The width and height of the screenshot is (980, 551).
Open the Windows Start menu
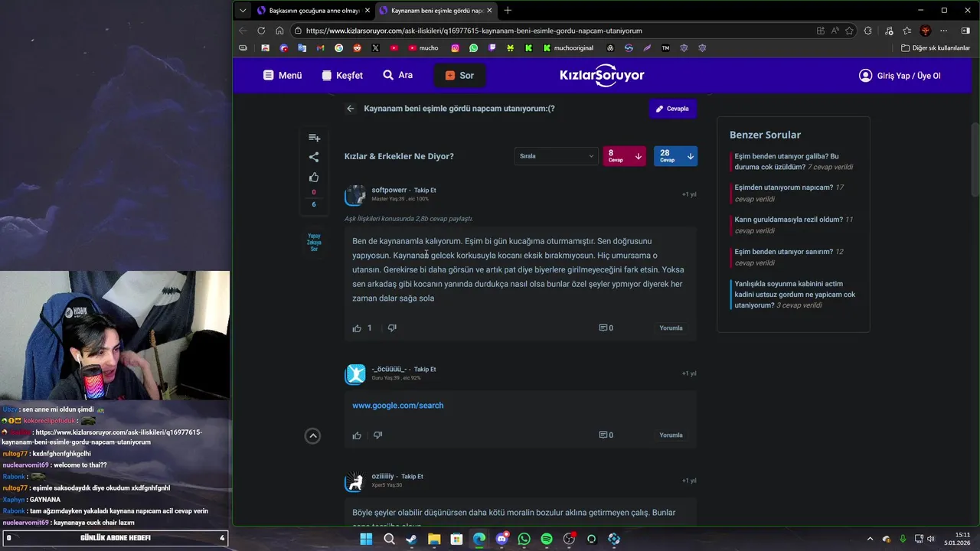click(x=366, y=539)
